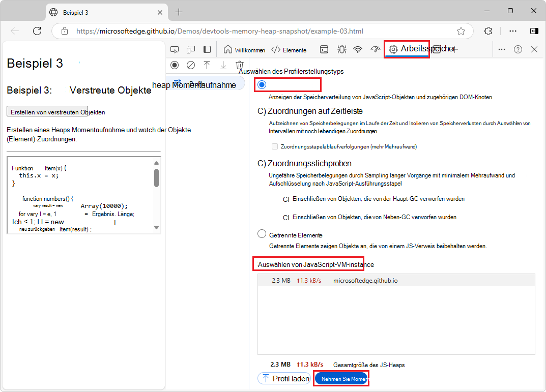Open the DevTools more options menu
Viewport: 546px width, 392px height.
tap(501, 49)
